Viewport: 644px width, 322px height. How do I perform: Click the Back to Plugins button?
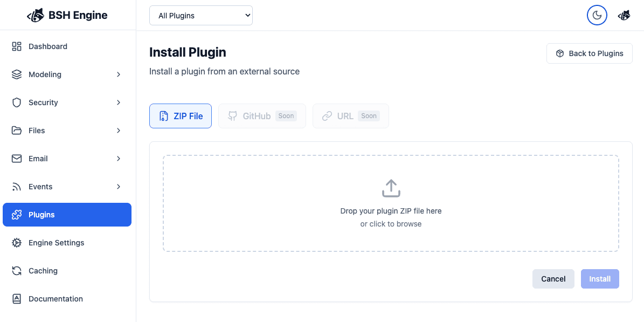[x=589, y=53]
